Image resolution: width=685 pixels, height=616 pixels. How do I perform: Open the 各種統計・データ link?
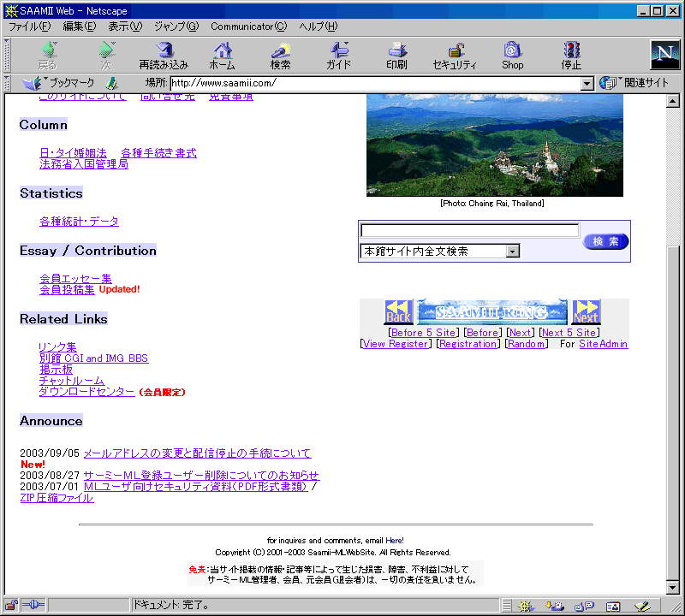79,222
